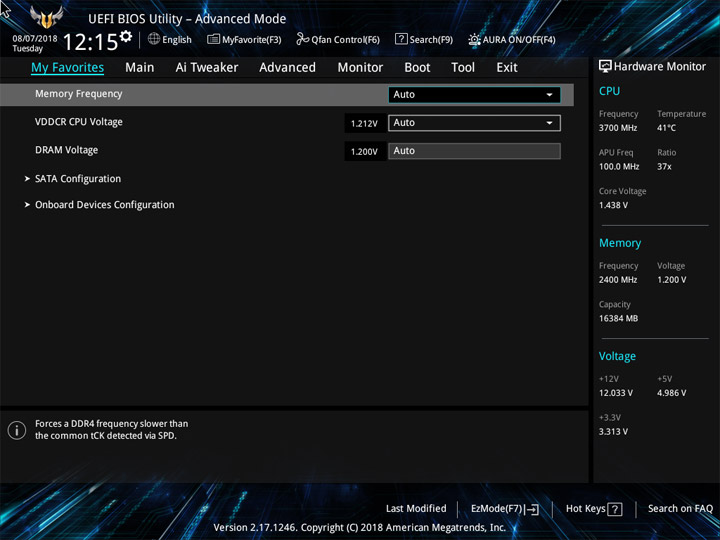Open the Boot tab
This screenshot has height=540, width=720.
(417, 68)
